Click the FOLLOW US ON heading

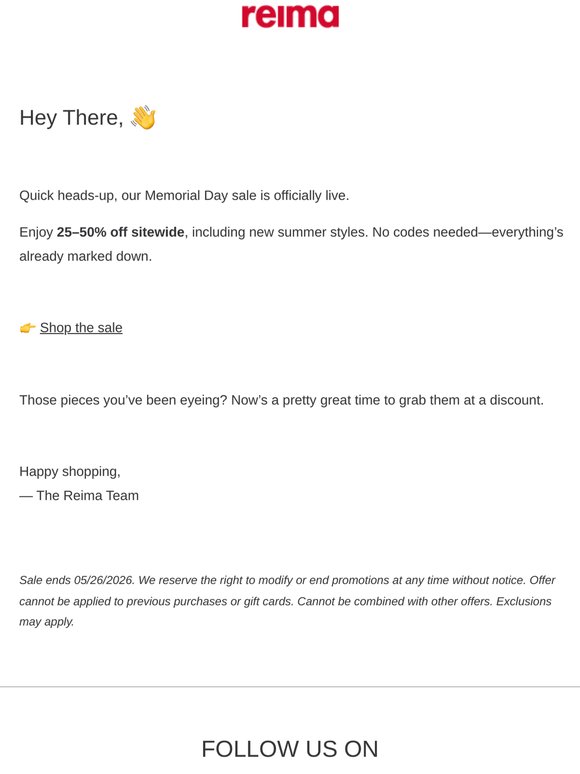pyautogui.click(x=290, y=749)
